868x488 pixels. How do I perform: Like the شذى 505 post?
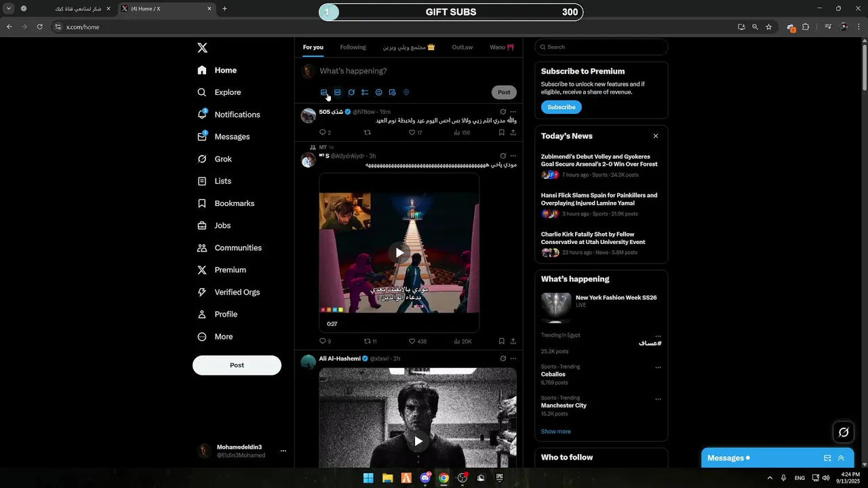[x=412, y=133]
